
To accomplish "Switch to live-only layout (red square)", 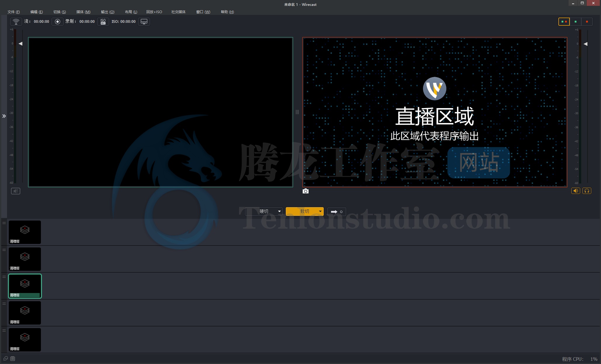I will (x=587, y=22).
